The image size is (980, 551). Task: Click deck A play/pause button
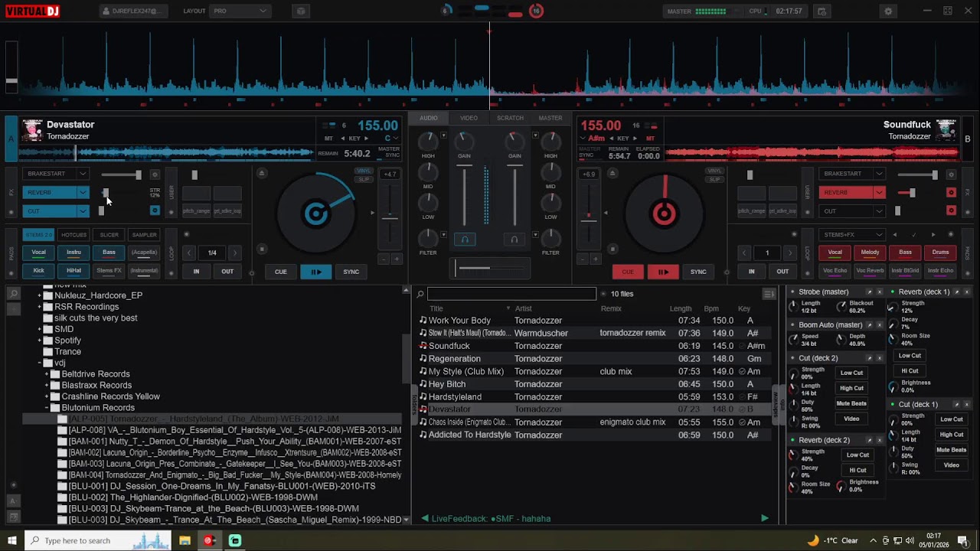[x=315, y=272]
